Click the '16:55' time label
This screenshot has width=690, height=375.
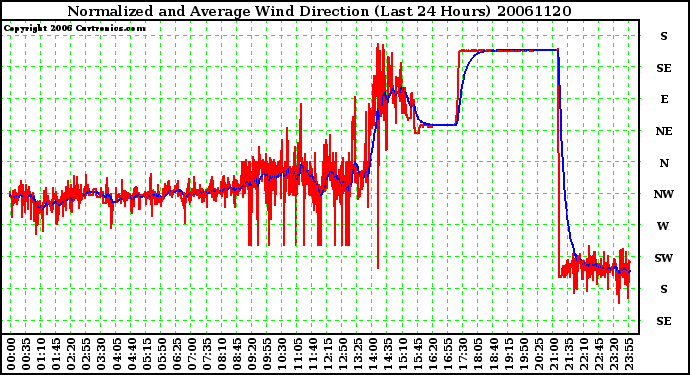tap(448, 354)
